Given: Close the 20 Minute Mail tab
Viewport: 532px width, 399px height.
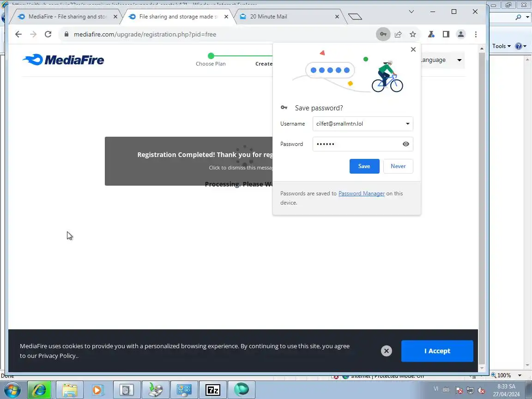Looking at the screenshot, I should [x=337, y=17].
